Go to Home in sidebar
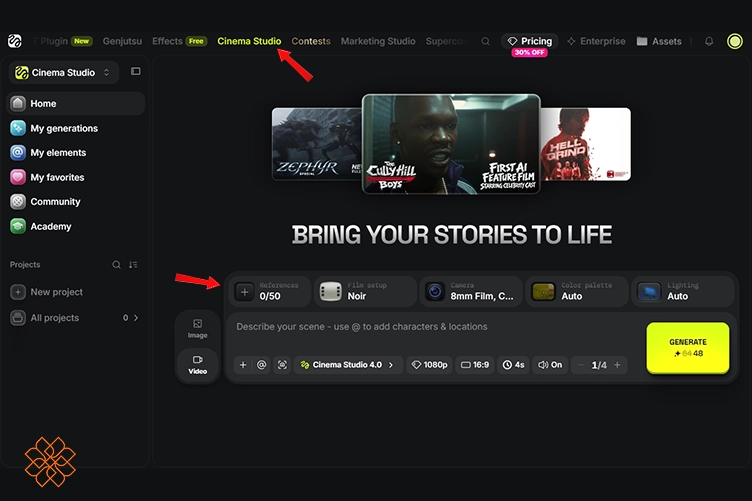Image resolution: width=752 pixels, height=501 pixels. pyautogui.click(x=76, y=104)
